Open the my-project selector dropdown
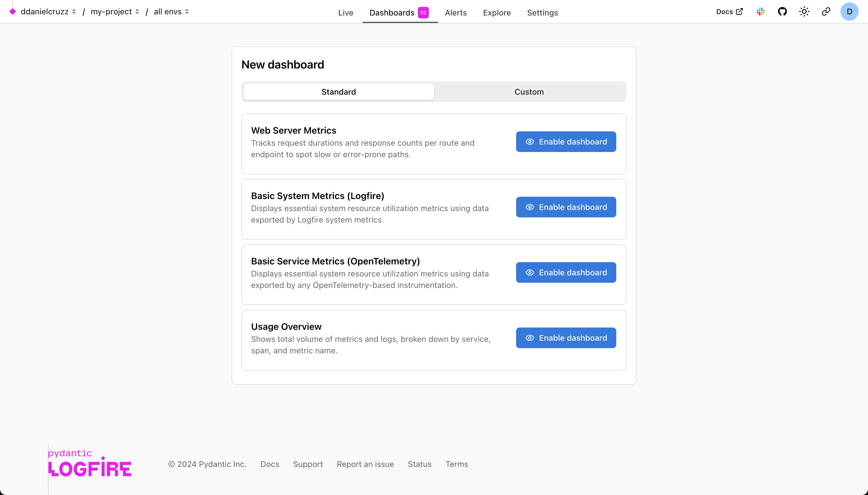Screen dimensions: 868x495 pyautogui.click(x=115, y=11)
